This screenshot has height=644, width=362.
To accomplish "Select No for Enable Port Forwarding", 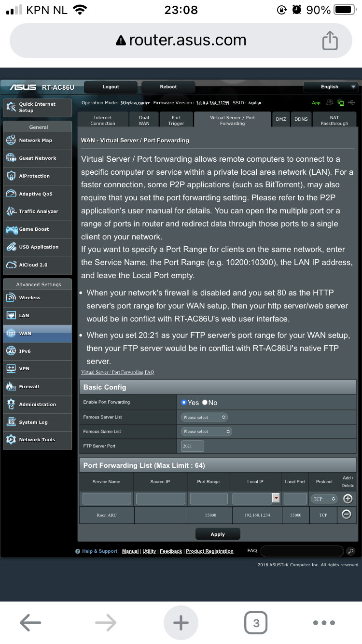I will coord(205,403).
